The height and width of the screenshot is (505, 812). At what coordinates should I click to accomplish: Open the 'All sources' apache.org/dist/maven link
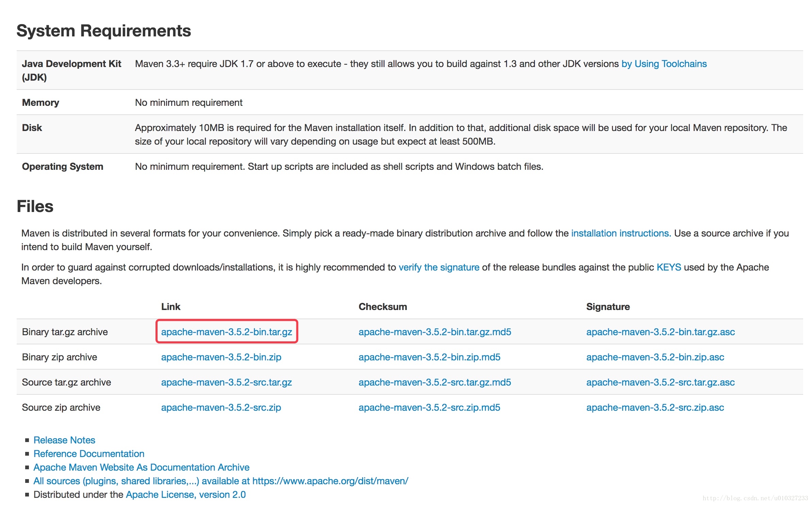pyautogui.click(x=221, y=481)
